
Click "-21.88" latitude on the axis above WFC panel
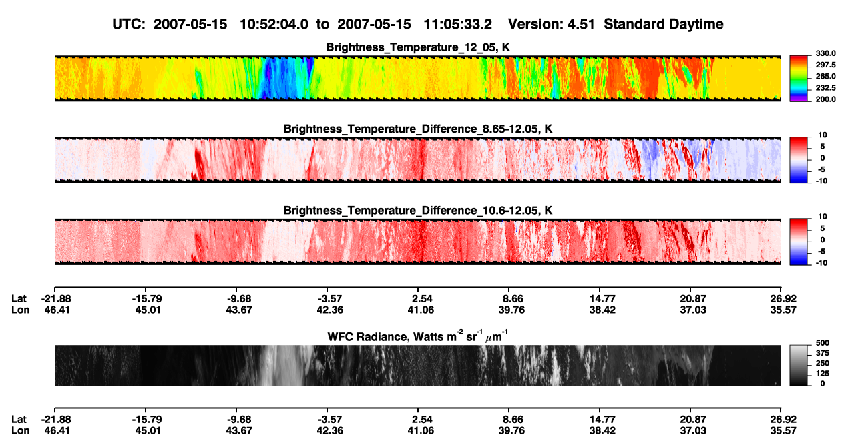[56, 299]
